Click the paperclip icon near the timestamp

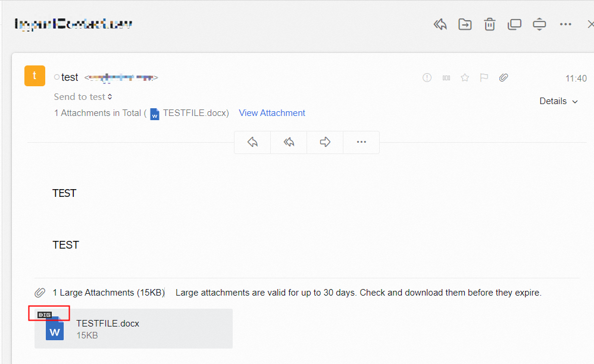coord(503,77)
